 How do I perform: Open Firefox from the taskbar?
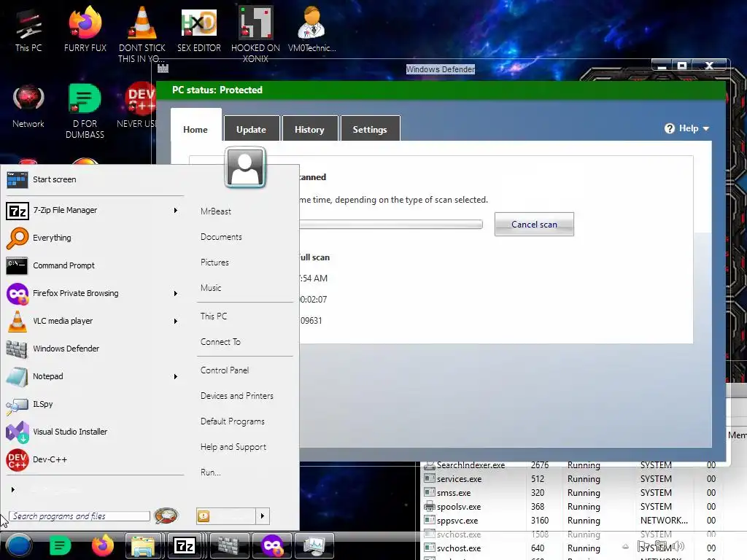tap(102, 545)
